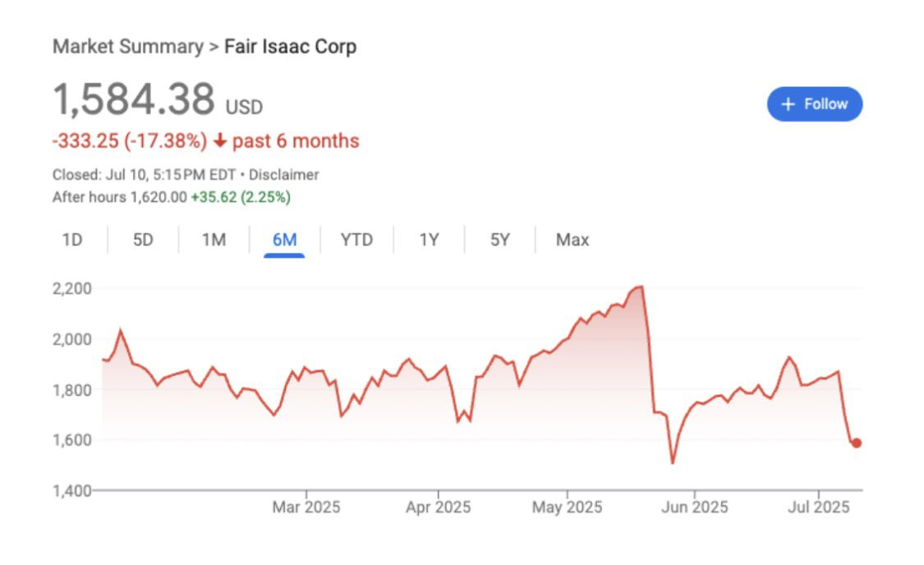Click the Follow button
The width and height of the screenshot is (924, 565).
click(814, 104)
